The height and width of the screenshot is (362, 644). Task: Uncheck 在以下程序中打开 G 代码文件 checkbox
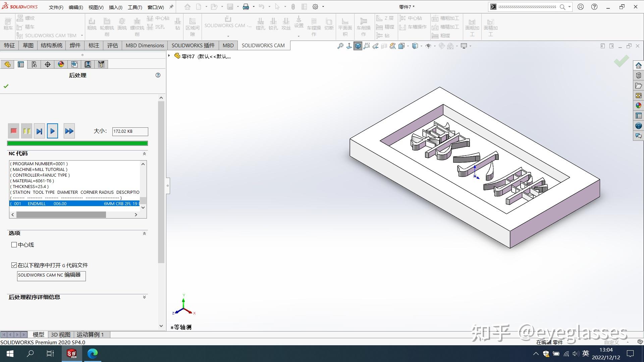[x=14, y=265]
